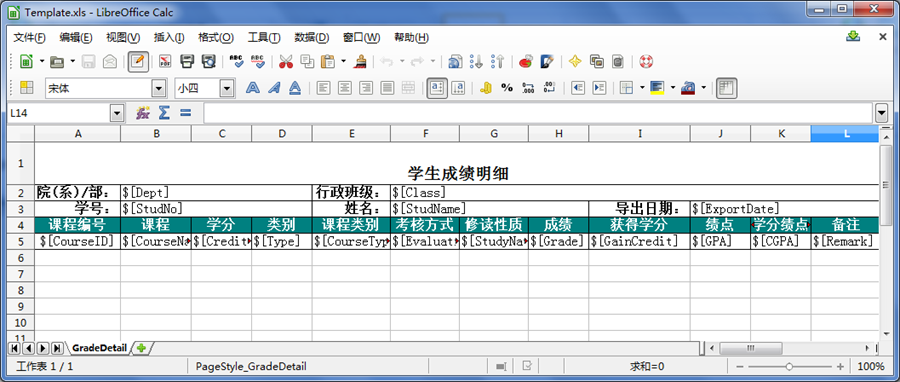Decrease cell indent
The height and width of the screenshot is (382, 900).
pos(578,88)
